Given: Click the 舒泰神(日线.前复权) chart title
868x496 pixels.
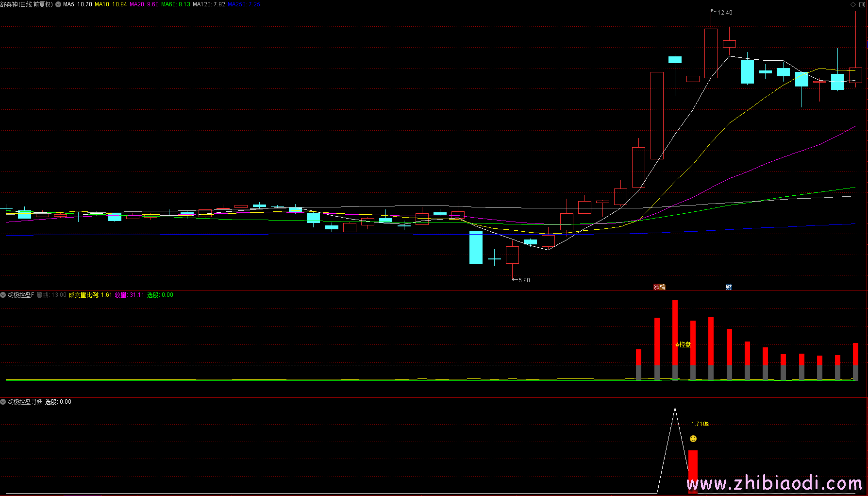Looking at the screenshot, I should point(27,4).
